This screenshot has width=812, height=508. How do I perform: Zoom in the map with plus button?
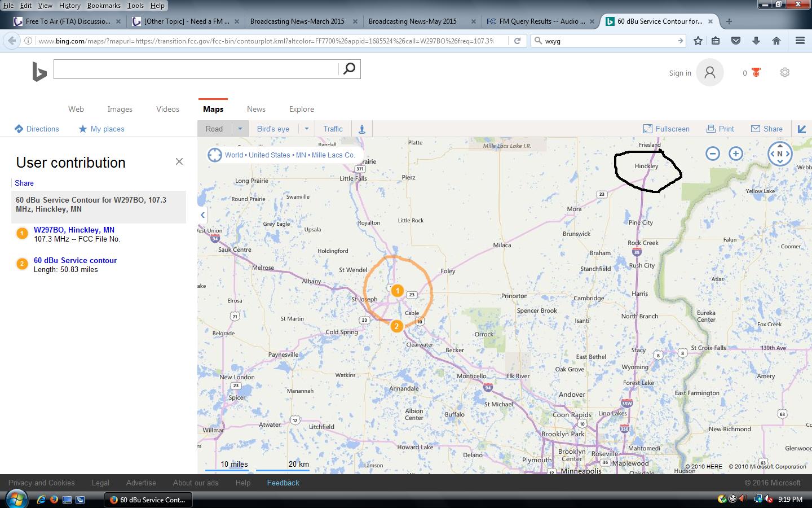[x=736, y=154]
